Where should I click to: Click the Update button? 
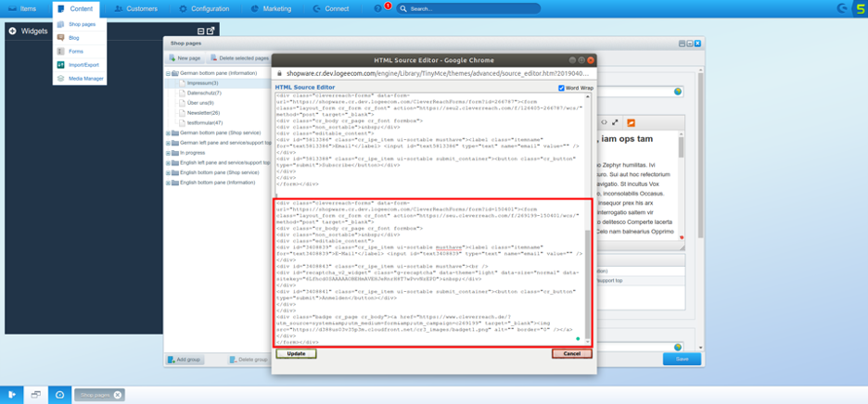(296, 354)
